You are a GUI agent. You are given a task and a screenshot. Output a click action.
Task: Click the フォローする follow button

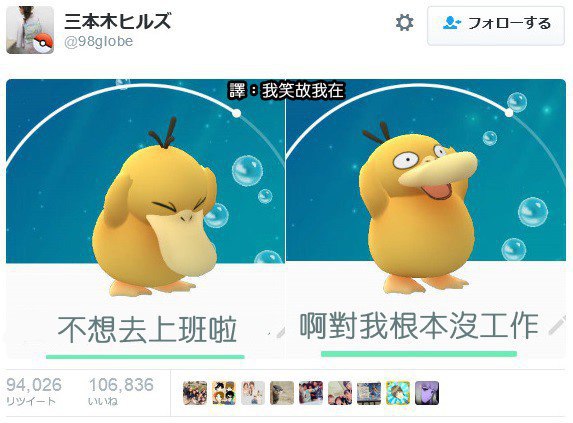click(x=496, y=25)
